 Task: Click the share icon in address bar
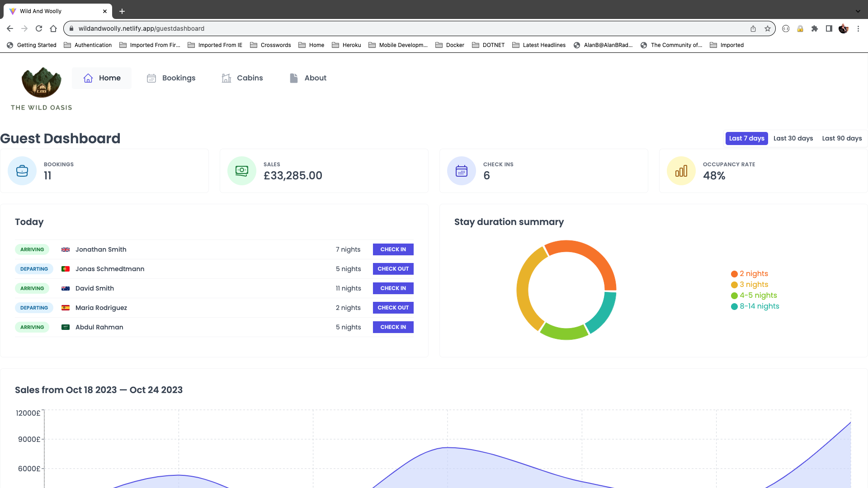coord(753,28)
